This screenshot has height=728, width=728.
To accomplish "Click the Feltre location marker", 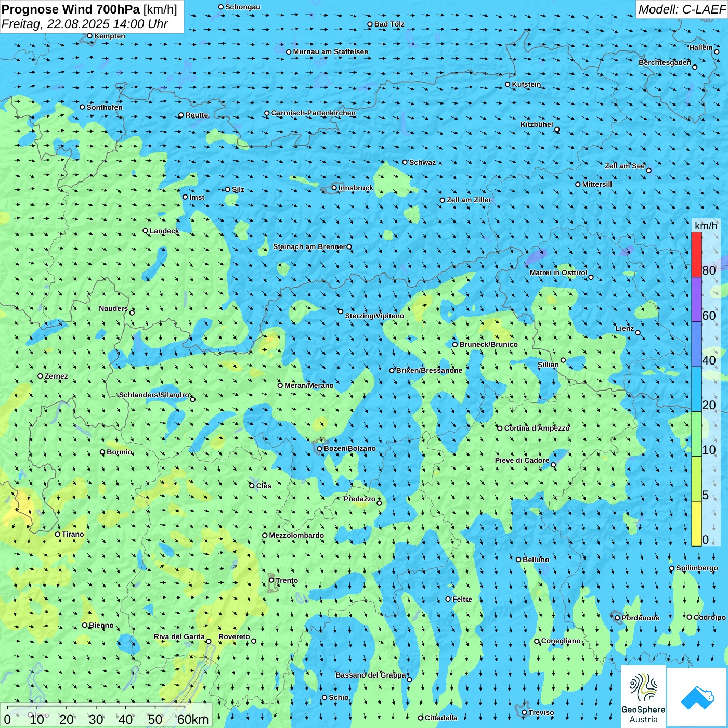I will pos(448,599).
